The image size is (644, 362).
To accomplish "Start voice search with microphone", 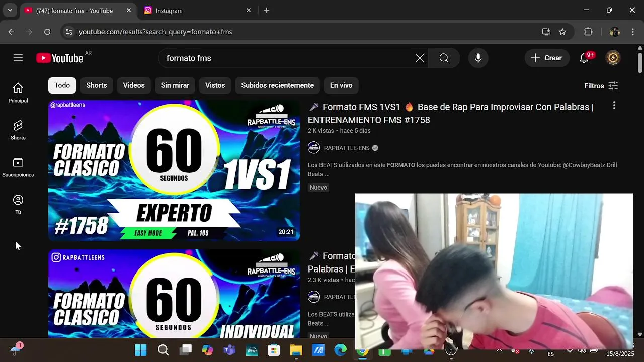I will (x=478, y=58).
